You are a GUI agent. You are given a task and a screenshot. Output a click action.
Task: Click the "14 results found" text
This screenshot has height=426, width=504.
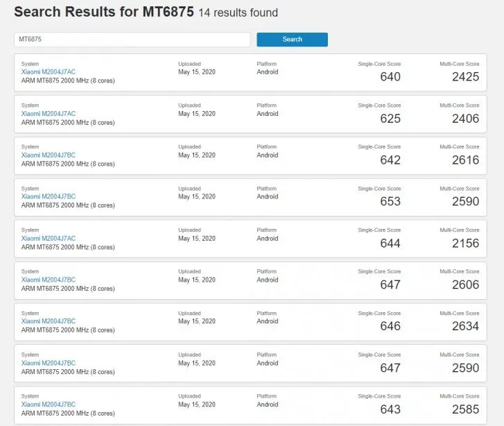(x=238, y=13)
